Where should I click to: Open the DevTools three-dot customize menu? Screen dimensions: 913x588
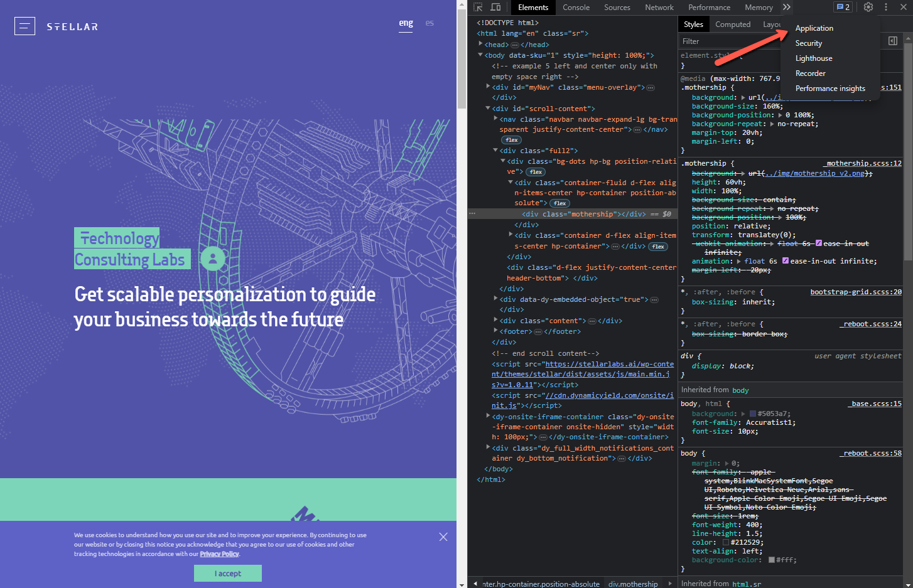pyautogui.click(x=886, y=8)
